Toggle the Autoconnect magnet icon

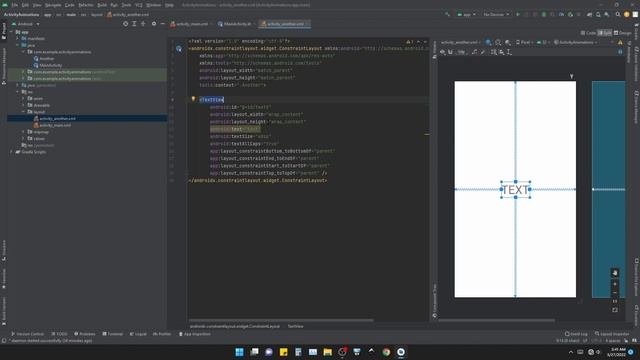[x=450, y=52]
